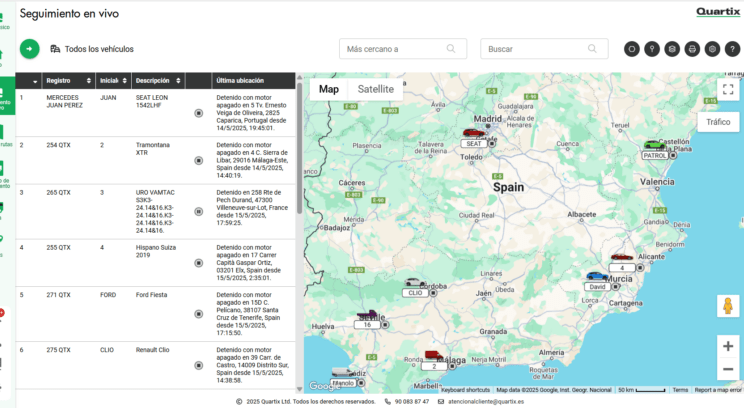Select the 255 QTX registration cell
This screenshot has width=744, height=408.
(58, 248)
